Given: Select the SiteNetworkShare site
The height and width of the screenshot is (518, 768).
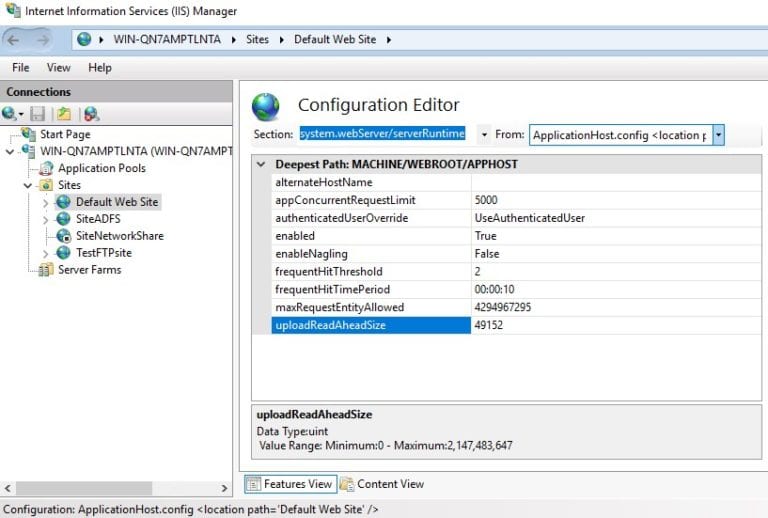Looking at the screenshot, I should (119, 236).
